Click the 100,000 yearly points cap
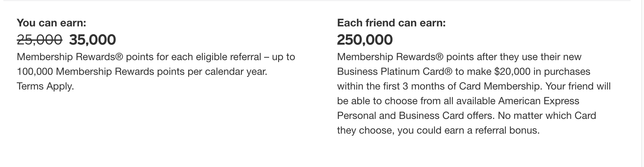Screen dimensions: 644x167 (x=35, y=72)
